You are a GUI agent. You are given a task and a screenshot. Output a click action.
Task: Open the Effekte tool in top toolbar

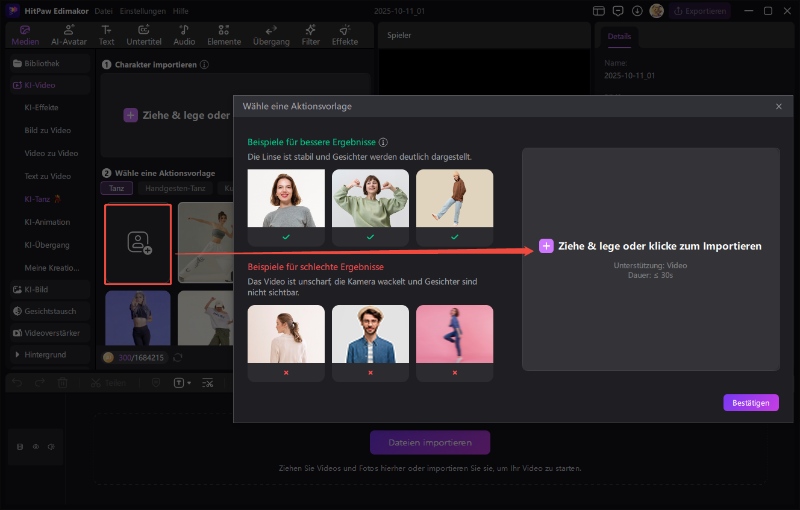[x=345, y=35]
